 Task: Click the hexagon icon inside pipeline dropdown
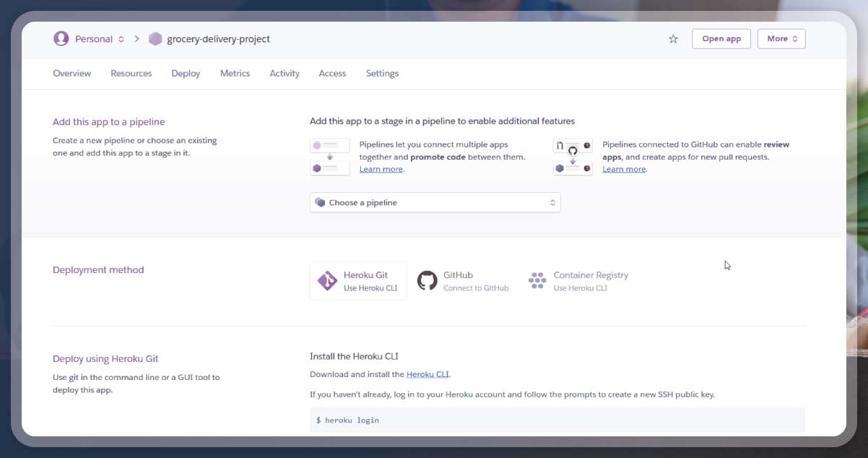(320, 202)
